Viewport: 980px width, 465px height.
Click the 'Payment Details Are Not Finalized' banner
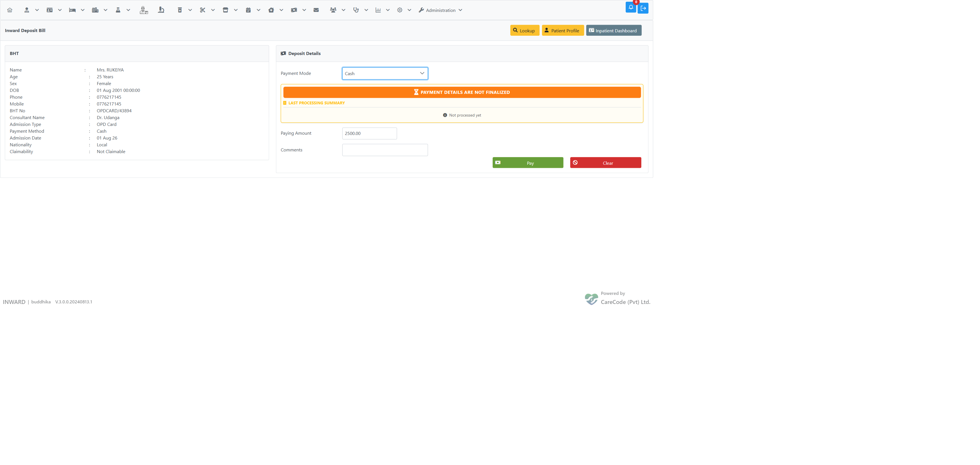click(x=462, y=92)
